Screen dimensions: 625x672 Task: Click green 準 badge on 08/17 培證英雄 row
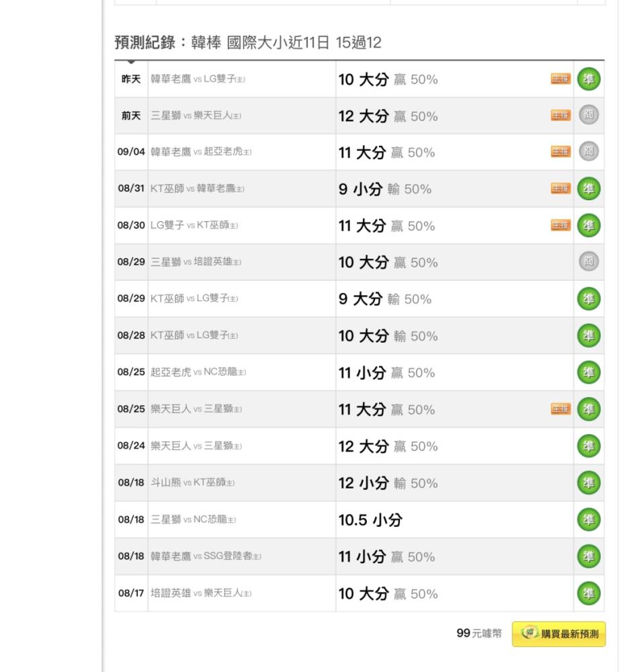(589, 593)
